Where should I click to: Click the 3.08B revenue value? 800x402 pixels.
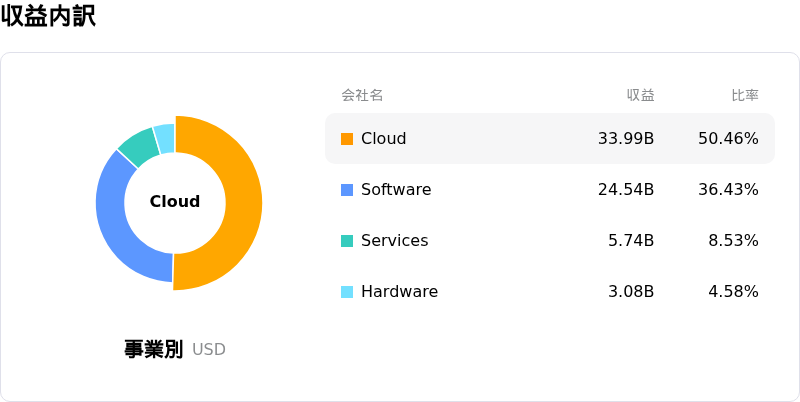coord(631,292)
